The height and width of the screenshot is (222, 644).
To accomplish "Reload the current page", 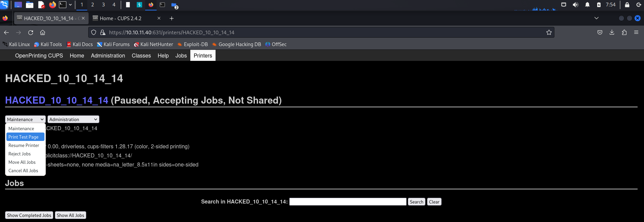I will point(31,32).
